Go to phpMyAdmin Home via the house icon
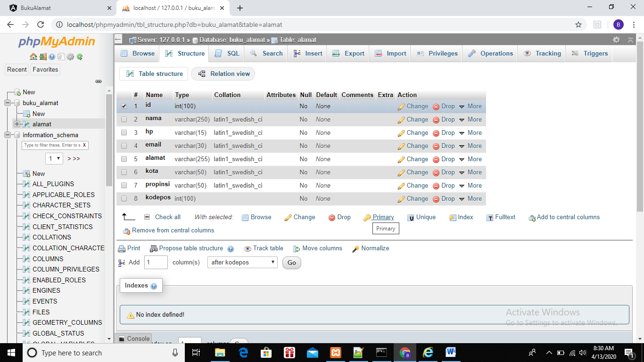Viewport: 644px width, 362px height. tap(33, 57)
